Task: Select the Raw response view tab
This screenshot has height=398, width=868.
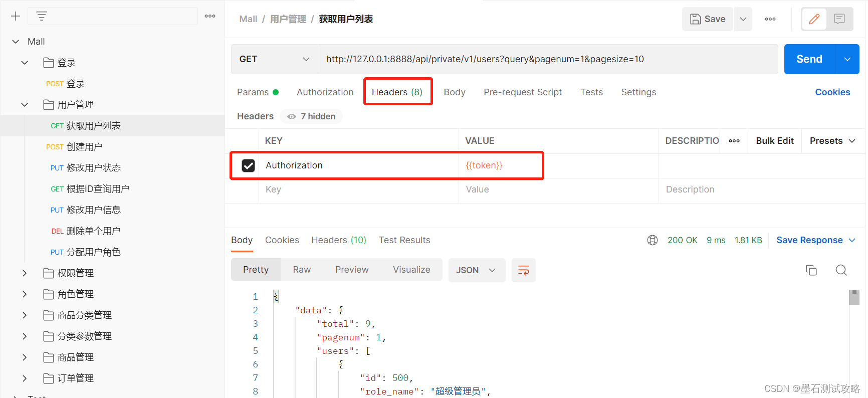Action: coord(302,270)
